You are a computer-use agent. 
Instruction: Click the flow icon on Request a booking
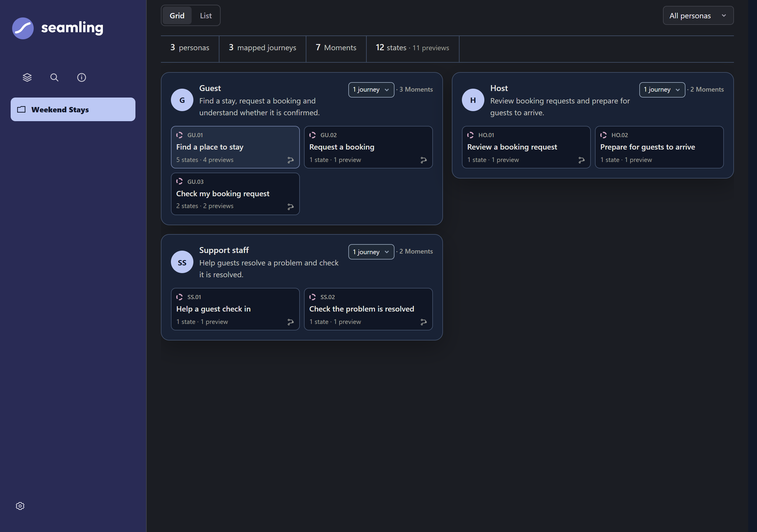tap(424, 160)
